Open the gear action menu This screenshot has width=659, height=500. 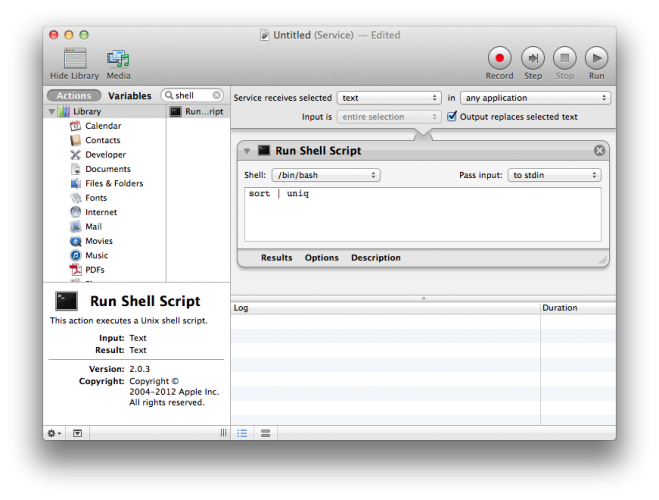[x=54, y=433]
